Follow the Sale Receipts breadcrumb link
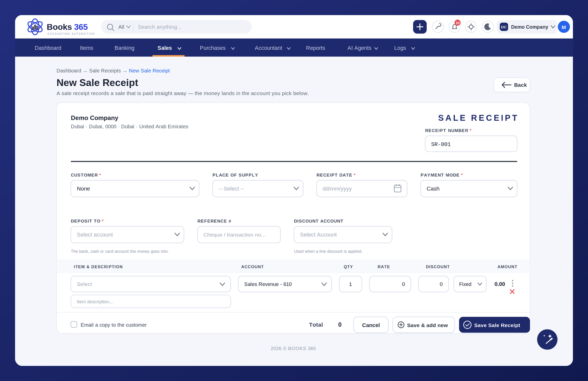The image size is (588, 381). click(105, 71)
